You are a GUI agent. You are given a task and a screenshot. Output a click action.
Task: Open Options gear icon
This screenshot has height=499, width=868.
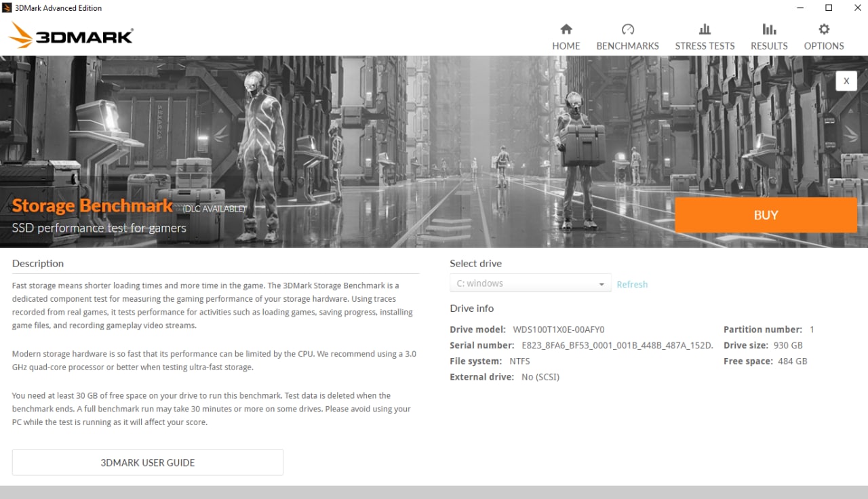click(x=824, y=29)
